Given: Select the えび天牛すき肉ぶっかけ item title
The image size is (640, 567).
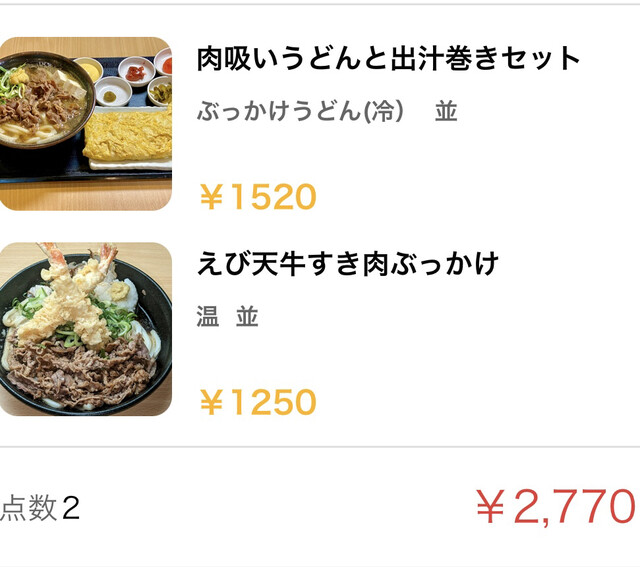Looking at the screenshot, I should tap(347, 265).
